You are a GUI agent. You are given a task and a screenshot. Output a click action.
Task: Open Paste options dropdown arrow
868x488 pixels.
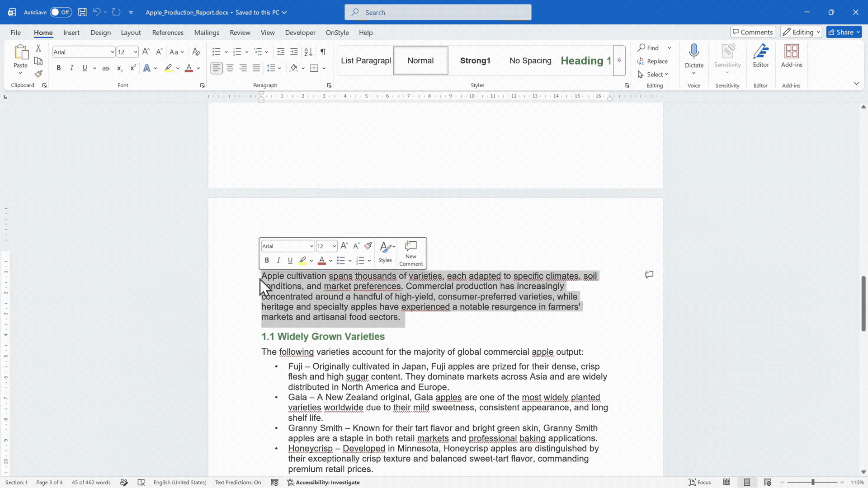(20, 73)
